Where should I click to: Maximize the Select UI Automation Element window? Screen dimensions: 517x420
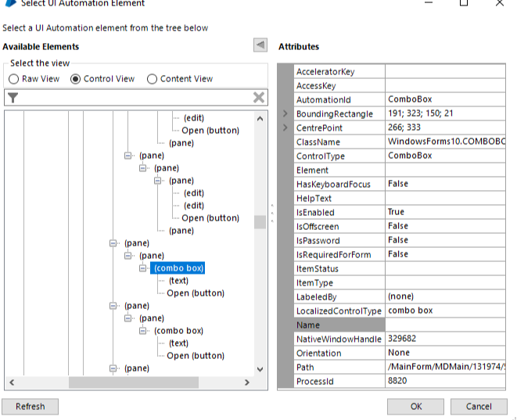tap(464, 3)
